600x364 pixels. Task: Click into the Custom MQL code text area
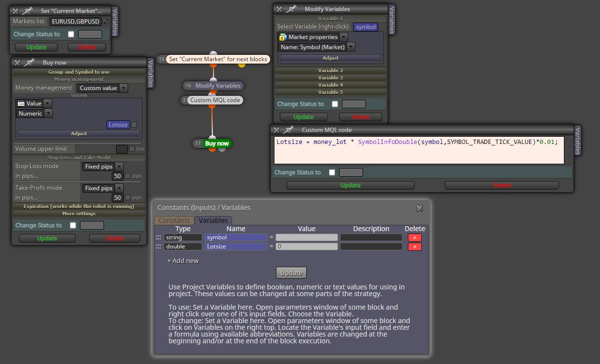[419, 150]
